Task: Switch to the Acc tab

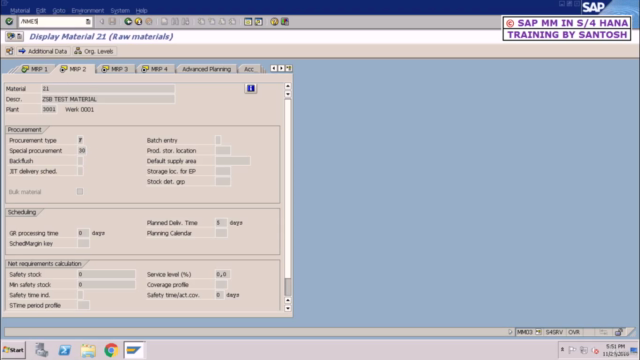Action: (249, 69)
